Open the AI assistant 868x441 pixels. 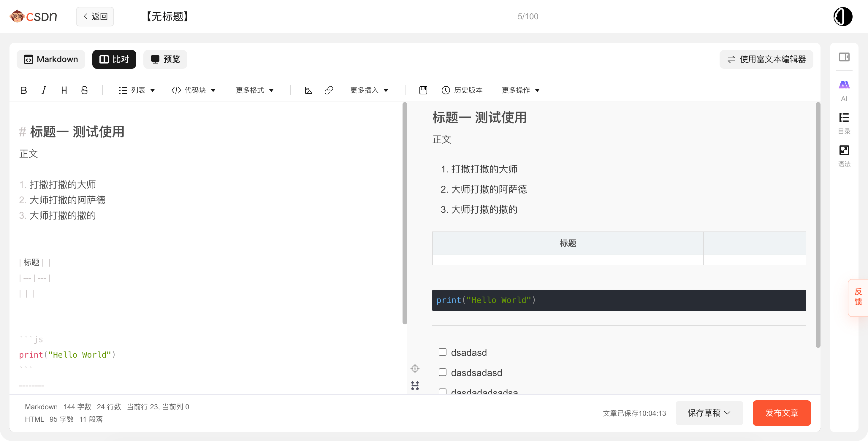tap(844, 91)
